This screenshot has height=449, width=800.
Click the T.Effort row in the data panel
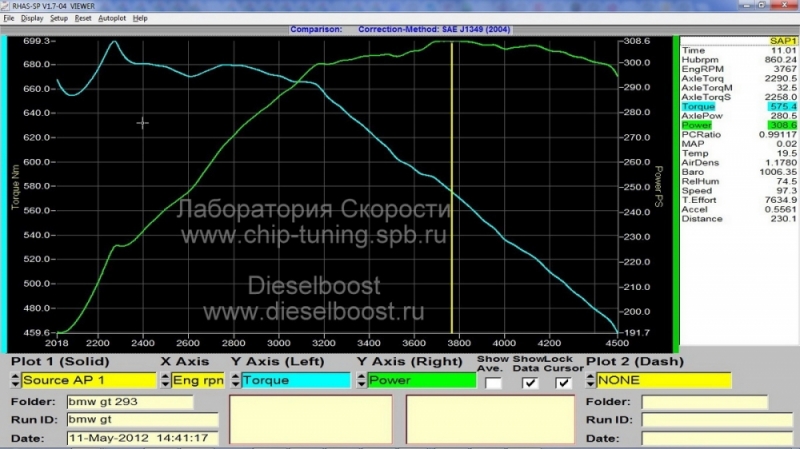coord(738,200)
